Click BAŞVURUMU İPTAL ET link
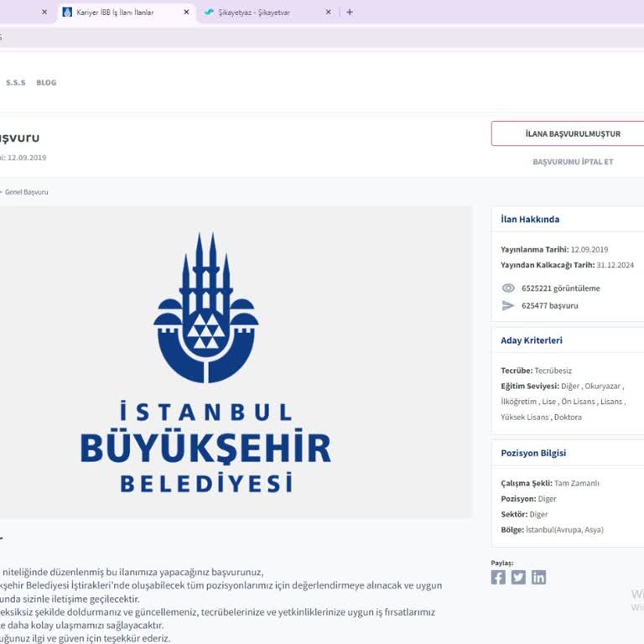This screenshot has height=644, width=644. (x=573, y=162)
